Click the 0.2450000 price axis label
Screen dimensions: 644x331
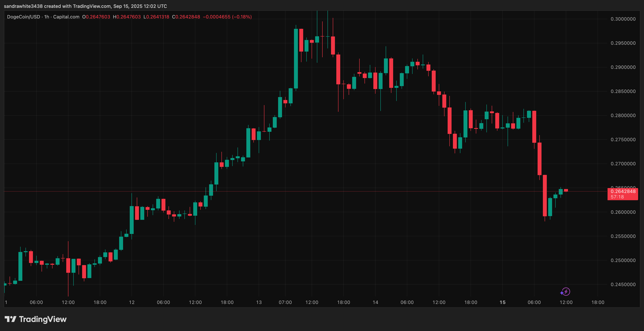click(x=623, y=285)
